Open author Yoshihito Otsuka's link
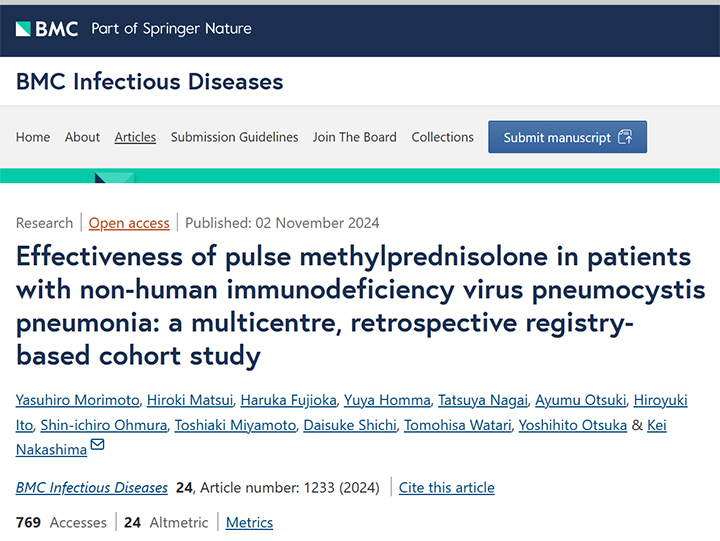This screenshot has width=720, height=541. pyautogui.click(x=573, y=425)
